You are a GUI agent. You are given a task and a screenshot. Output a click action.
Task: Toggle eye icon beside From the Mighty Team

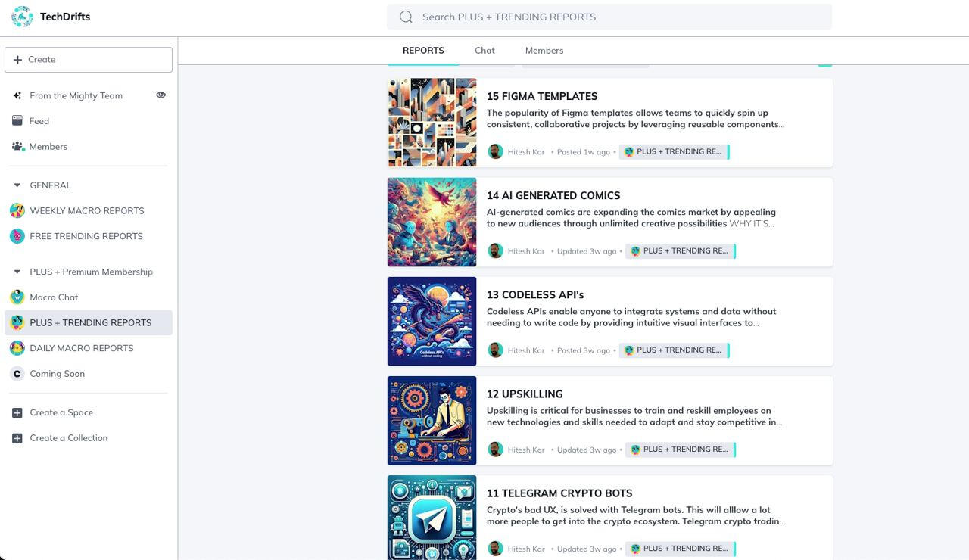click(160, 95)
